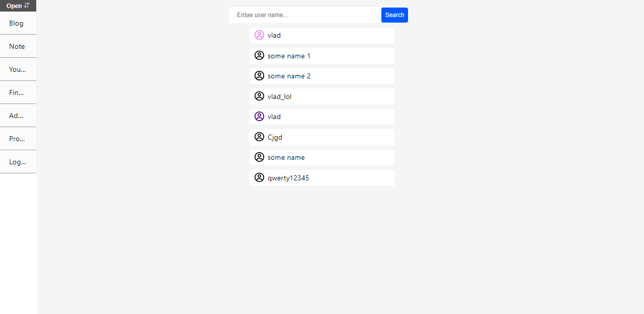Open the Fin... sidebar entry
The width and height of the screenshot is (644, 314).
pos(15,92)
